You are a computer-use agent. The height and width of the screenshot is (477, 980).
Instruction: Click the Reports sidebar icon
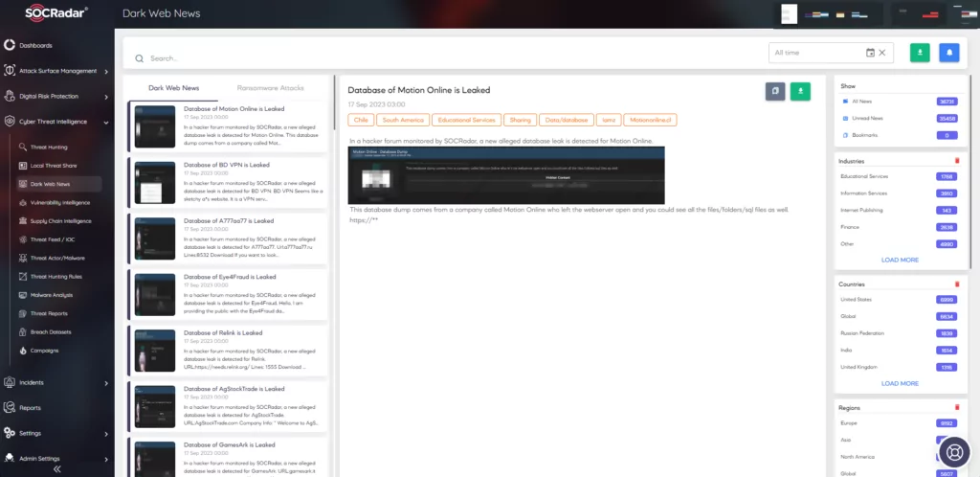(x=10, y=408)
